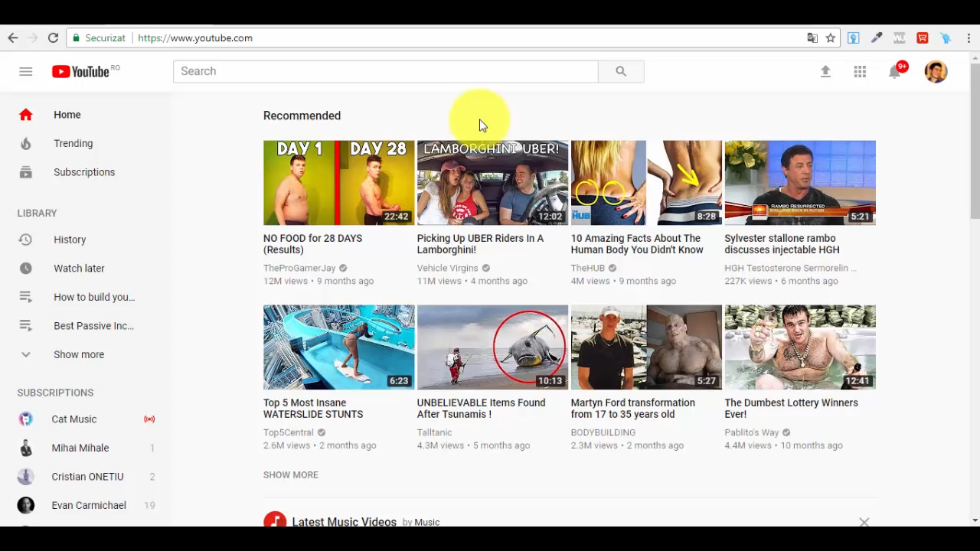Open the Lamborghini Uber video thumbnail
This screenshot has width=980, height=551.
click(x=493, y=183)
